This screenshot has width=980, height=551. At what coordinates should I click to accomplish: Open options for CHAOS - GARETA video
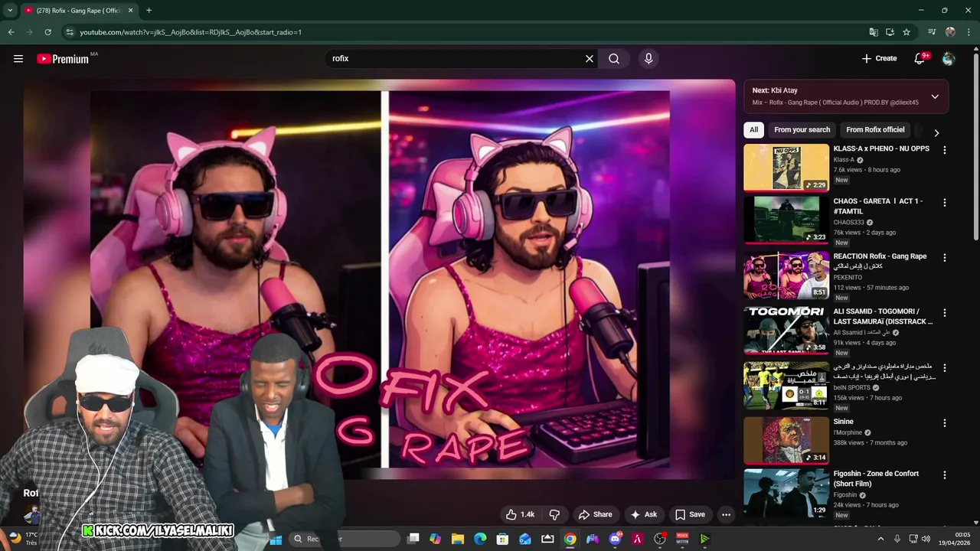click(x=944, y=203)
